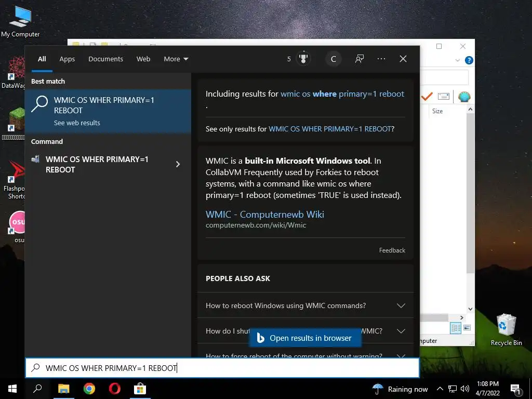
Task: Select the Flashpoint shortcut desktop icon
Action: point(13,180)
